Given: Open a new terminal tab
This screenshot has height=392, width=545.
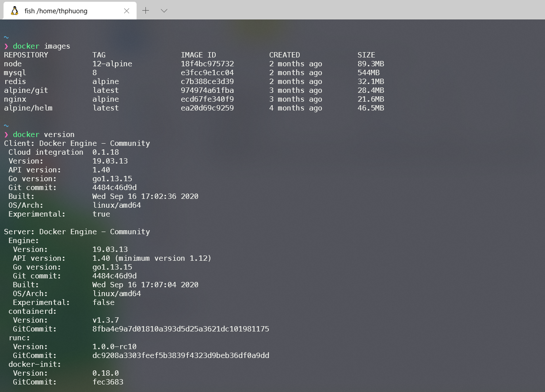Looking at the screenshot, I should coord(145,11).
